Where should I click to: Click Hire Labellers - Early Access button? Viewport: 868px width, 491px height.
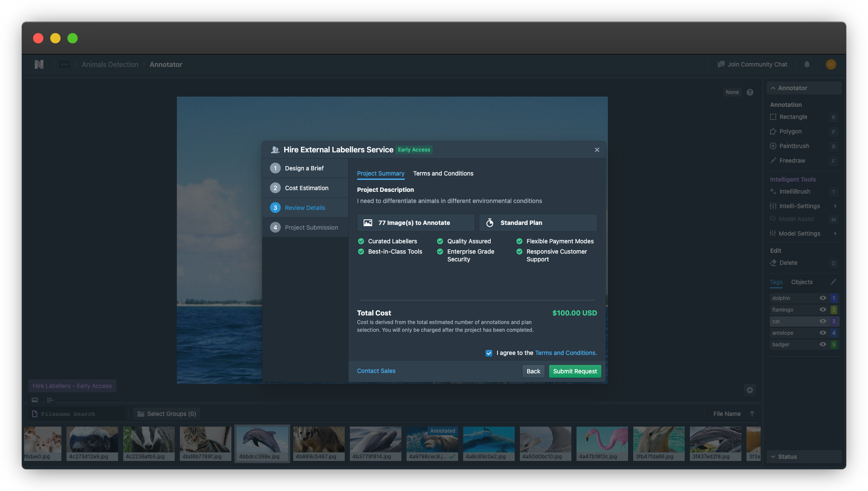(72, 386)
